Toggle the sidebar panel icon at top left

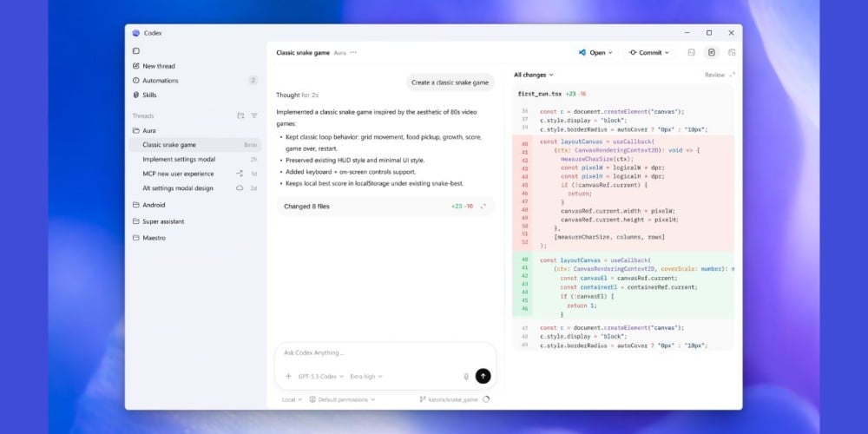pyautogui.click(x=135, y=51)
